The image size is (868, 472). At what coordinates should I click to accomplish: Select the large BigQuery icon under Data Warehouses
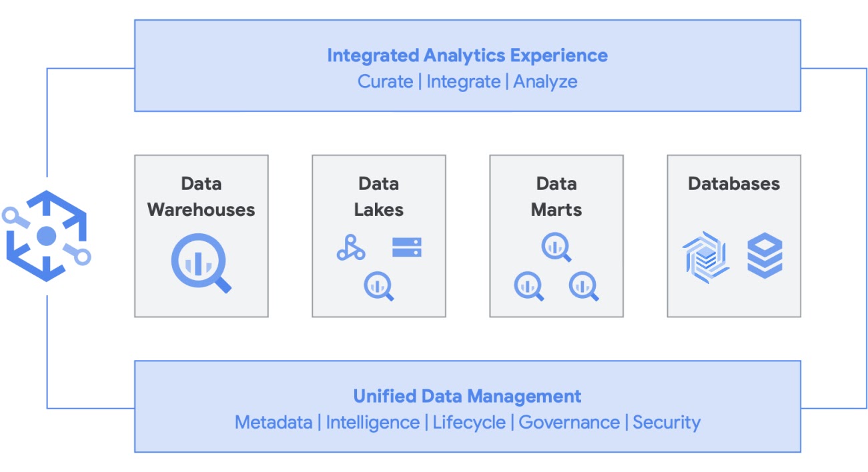(201, 265)
